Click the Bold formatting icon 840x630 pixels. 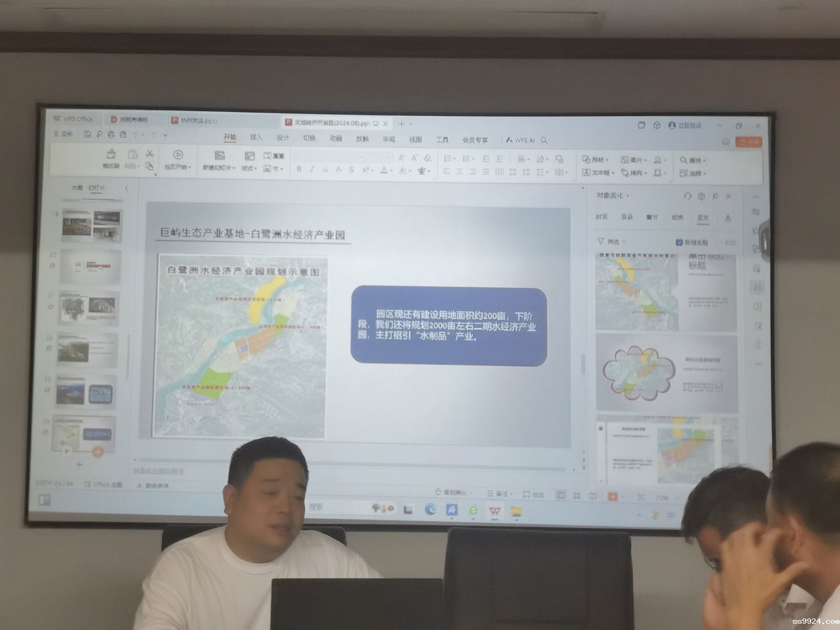click(x=299, y=170)
